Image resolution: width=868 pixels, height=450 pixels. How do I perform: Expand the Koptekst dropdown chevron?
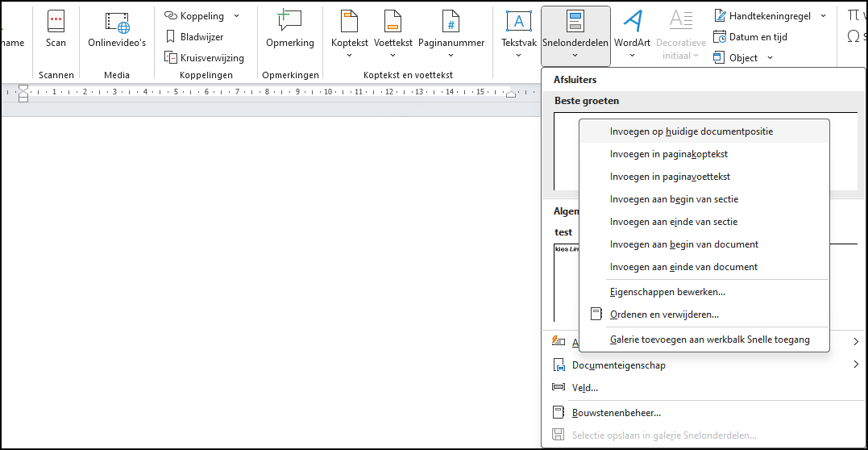click(x=349, y=55)
